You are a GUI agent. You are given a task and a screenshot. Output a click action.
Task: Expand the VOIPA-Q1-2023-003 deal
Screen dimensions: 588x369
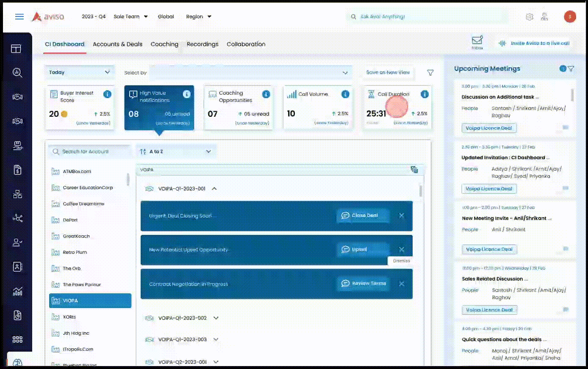pos(216,339)
